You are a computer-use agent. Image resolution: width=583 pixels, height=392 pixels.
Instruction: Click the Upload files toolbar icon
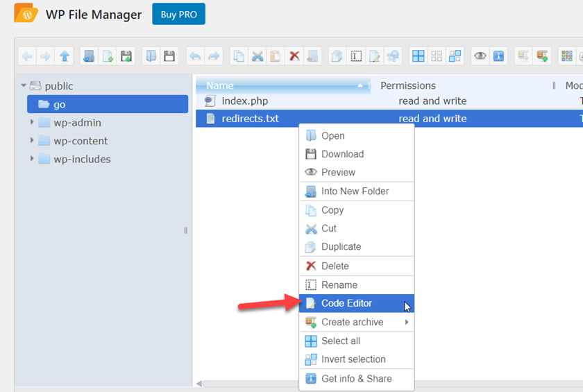coord(126,56)
